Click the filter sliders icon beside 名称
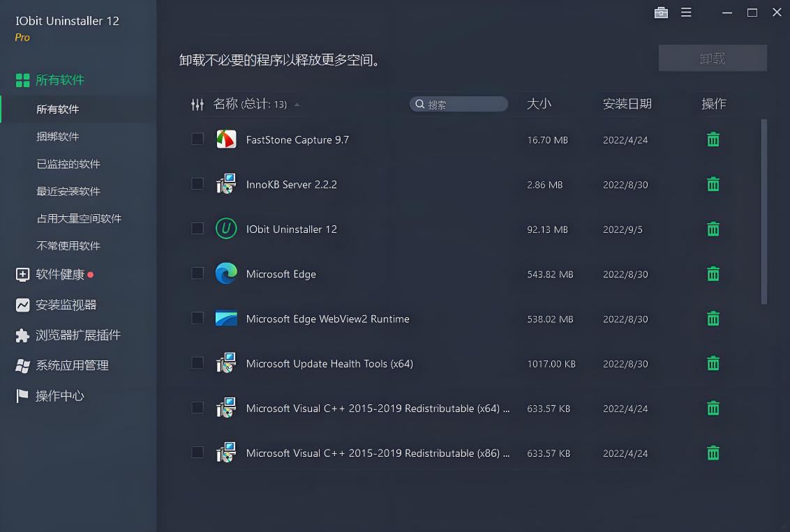The width and height of the screenshot is (790, 532). coord(197,105)
